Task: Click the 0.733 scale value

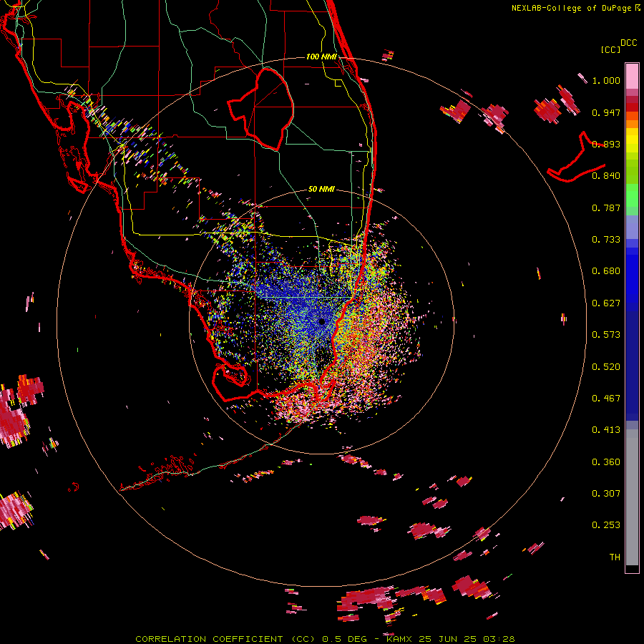Action: click(606, 240)
